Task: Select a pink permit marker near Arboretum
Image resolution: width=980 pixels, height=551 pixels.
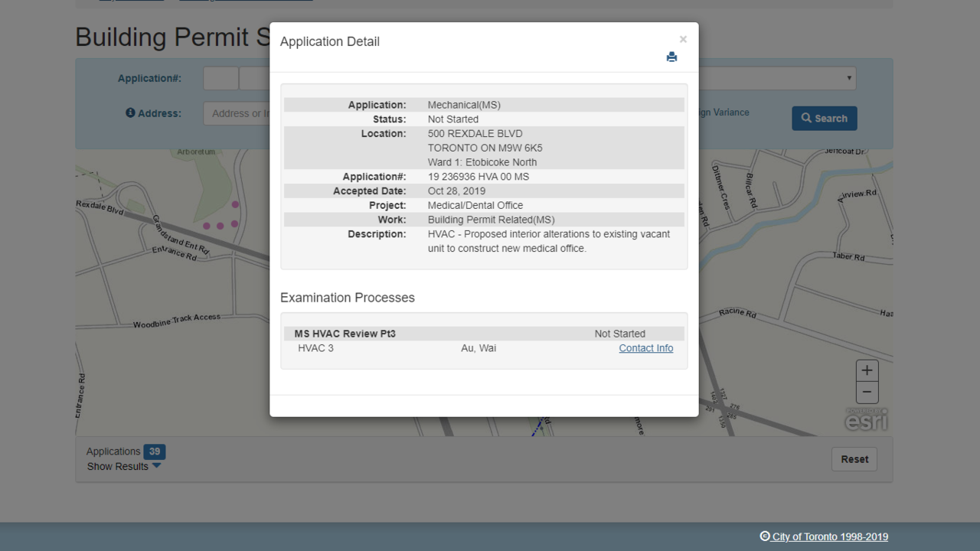Action: pos(235,204)
